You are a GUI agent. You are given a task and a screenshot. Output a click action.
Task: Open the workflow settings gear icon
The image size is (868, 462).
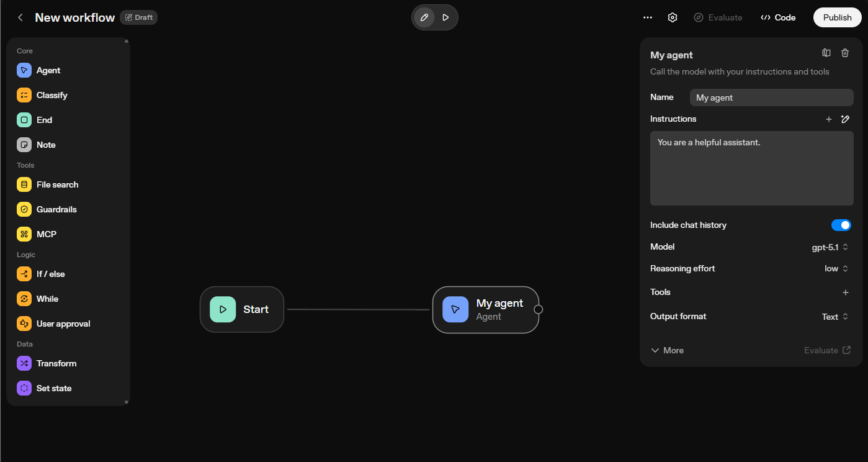coord(673,17)
